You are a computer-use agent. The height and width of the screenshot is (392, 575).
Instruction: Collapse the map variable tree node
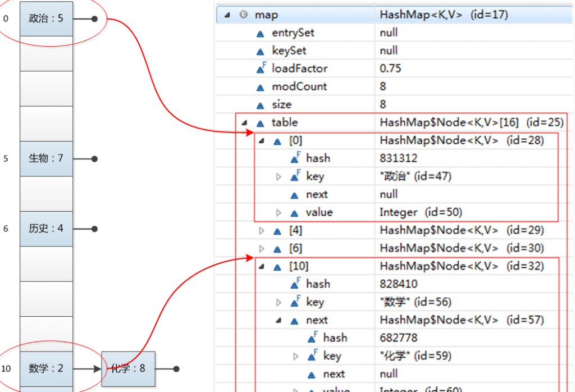tap(227, 15)
